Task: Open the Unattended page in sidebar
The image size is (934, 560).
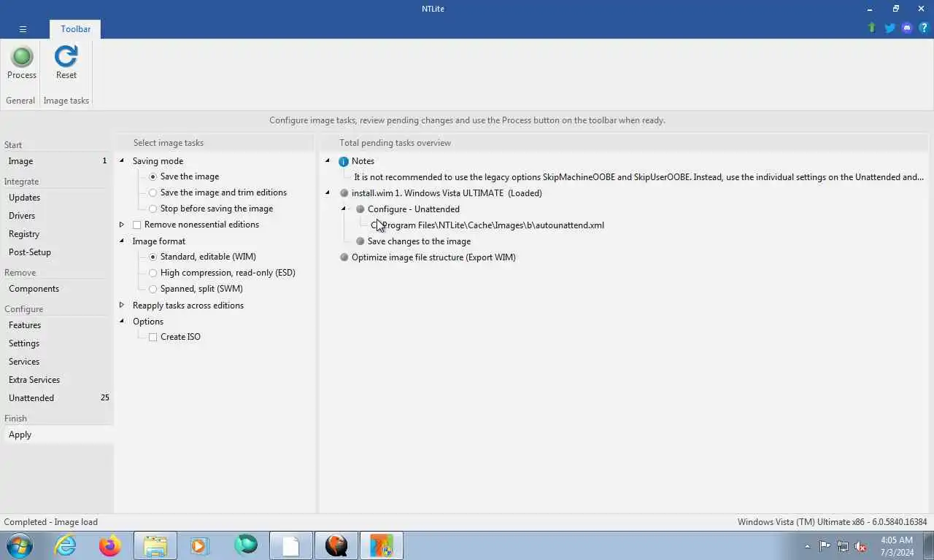Action: (x=57, y=398)
